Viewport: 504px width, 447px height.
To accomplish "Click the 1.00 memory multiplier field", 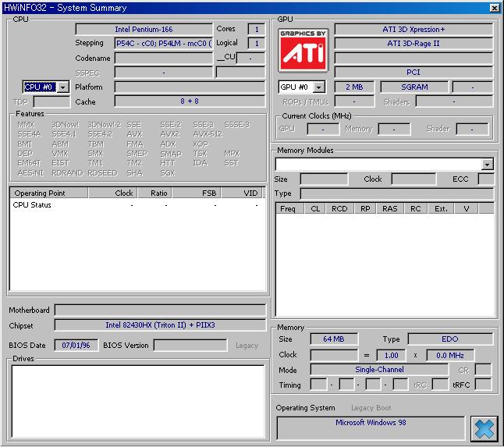I will (x=391, y=355).
